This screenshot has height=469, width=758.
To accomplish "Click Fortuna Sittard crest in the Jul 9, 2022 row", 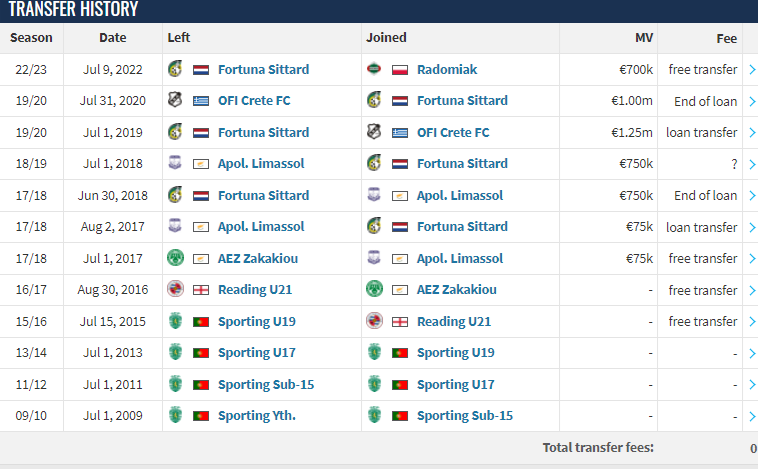I will coord(175,69).
